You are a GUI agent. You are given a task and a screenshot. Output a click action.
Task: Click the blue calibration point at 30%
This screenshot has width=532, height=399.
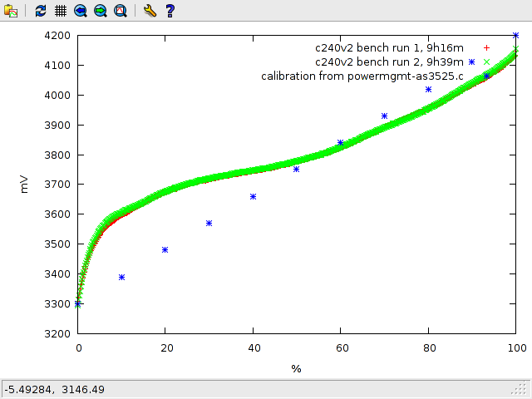point(209,223)
